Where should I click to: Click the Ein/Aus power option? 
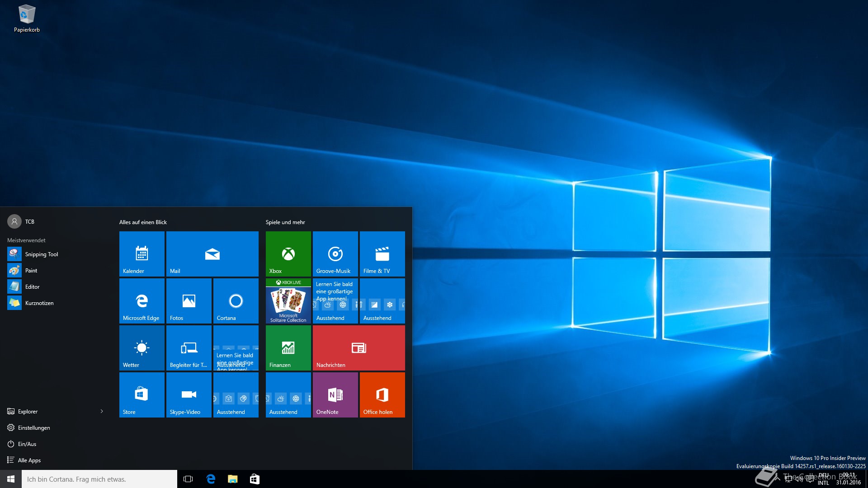pyautogui.click(x=27, y=444)
